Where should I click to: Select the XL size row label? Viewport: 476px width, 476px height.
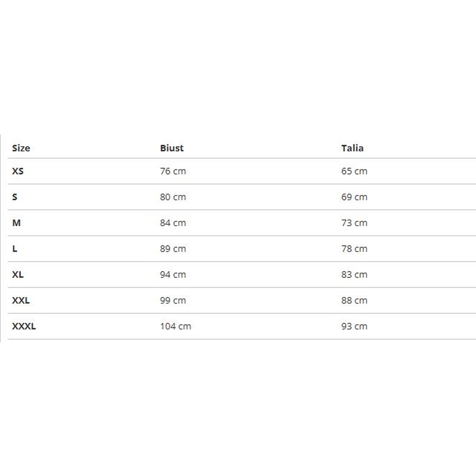pyautogui.click(x=18, y=275)
